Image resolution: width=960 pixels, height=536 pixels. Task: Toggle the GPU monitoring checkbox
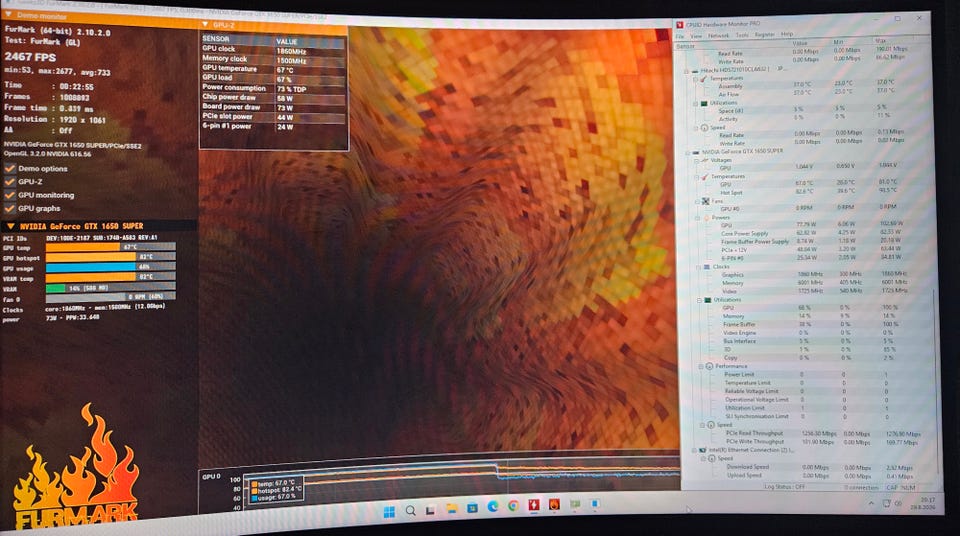coord(10,195)
